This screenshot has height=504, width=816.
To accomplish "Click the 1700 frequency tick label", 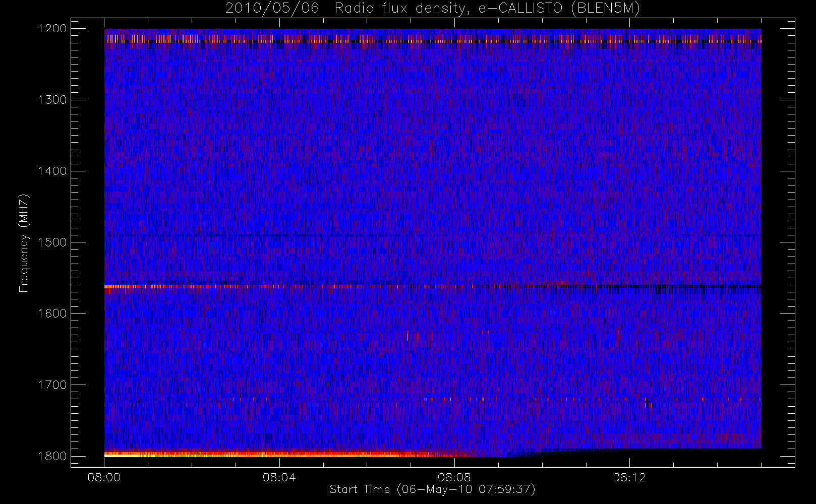I will coord(52,385).
